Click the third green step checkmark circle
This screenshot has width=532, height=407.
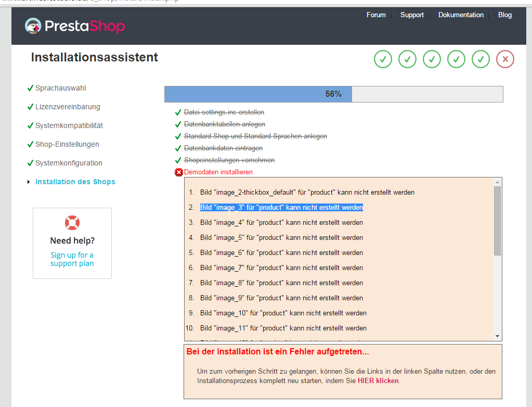coord(432,59)
